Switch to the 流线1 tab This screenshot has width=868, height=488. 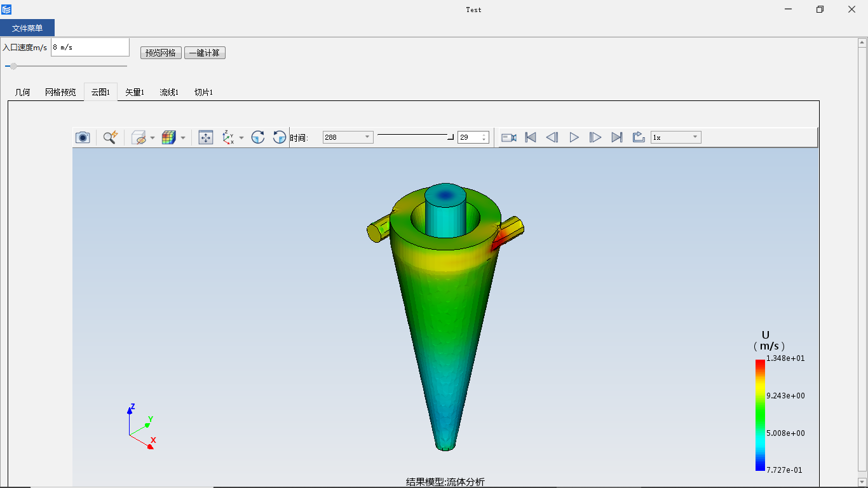pos(169,92)
